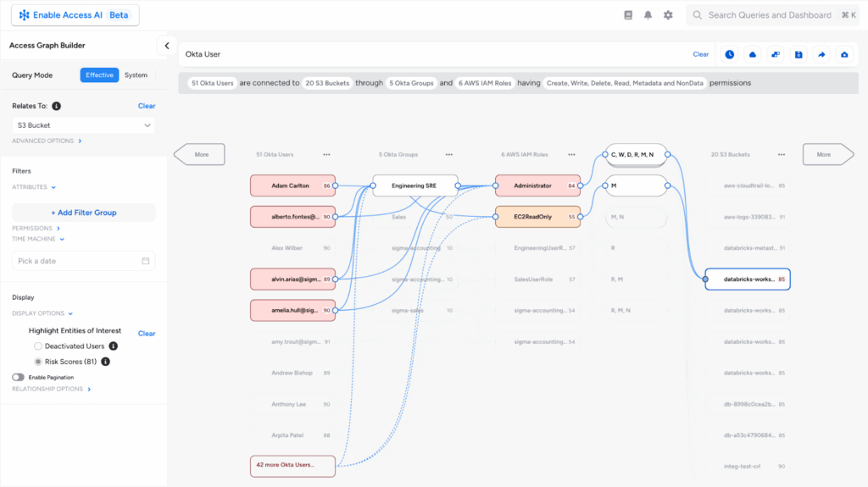Select the Effective query mode tab
This screenshot has width=868, height=487.
(x=99, y=75)
